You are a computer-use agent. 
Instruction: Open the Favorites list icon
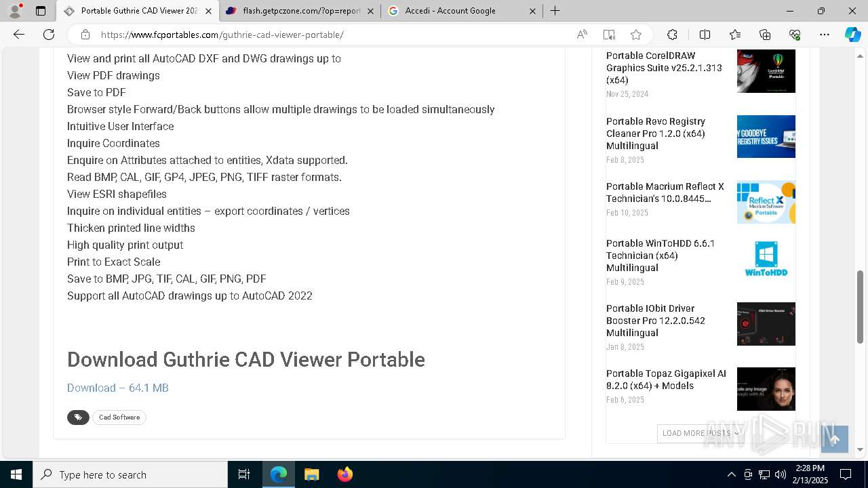click(x=735, y=35)
